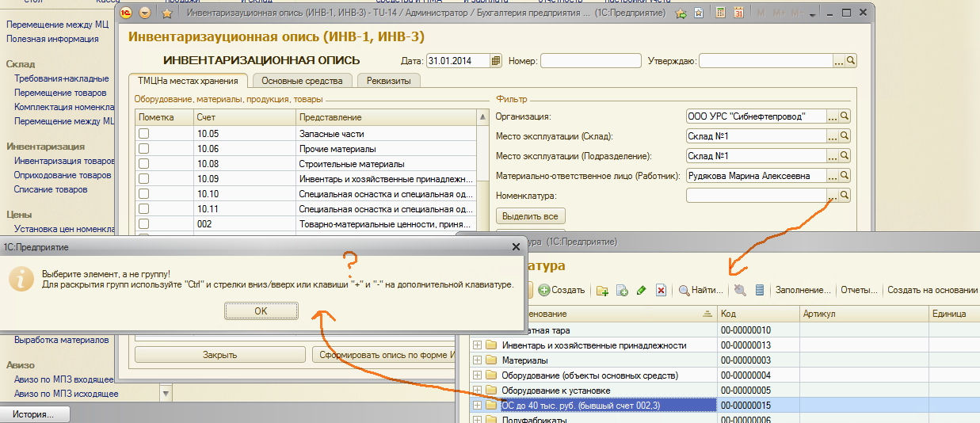
Task: Switch to the Основные средства tab
Action: [302, 81]
